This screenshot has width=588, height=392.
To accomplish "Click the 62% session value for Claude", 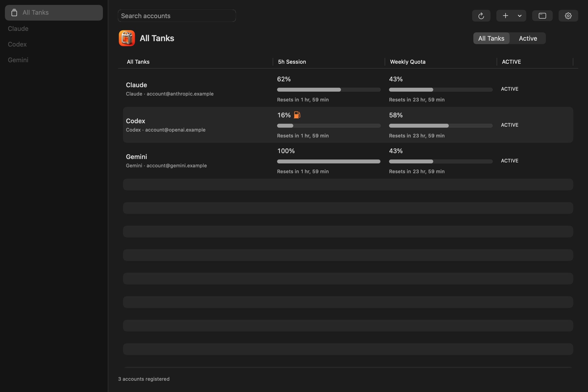I will (x=284, y=79).
